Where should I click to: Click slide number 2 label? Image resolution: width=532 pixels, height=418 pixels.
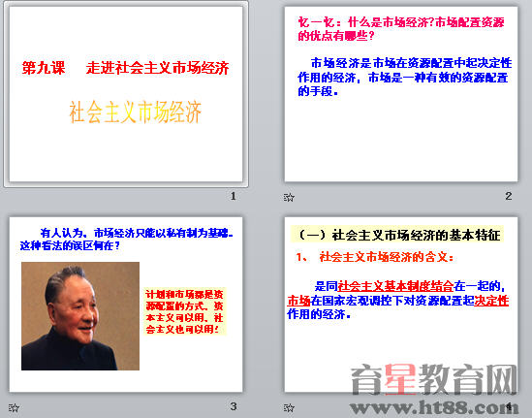pos(508,196)
